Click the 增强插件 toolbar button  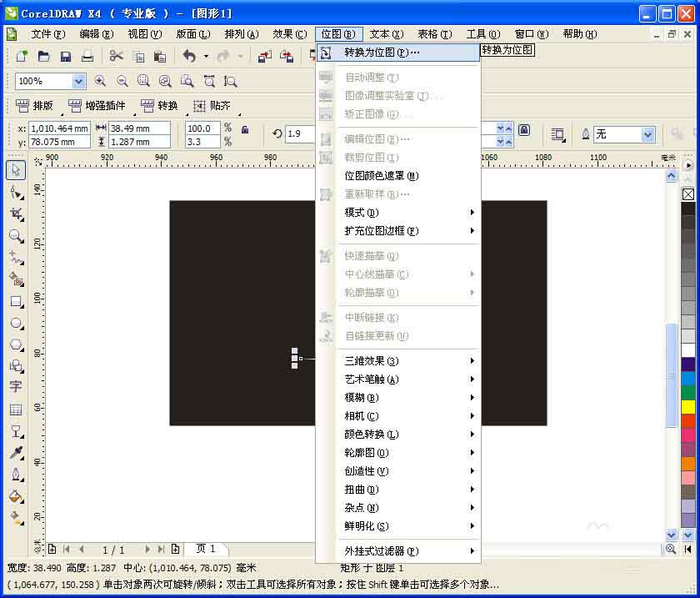[95, 105]
